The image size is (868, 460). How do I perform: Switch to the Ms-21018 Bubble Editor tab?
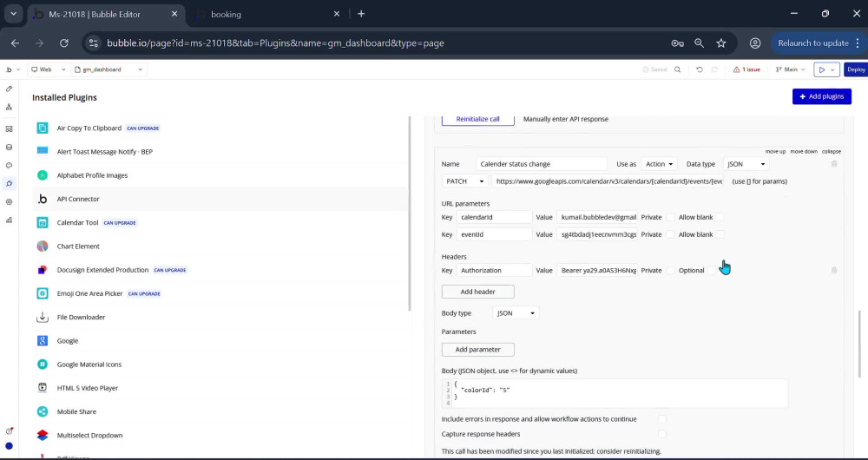106,15
